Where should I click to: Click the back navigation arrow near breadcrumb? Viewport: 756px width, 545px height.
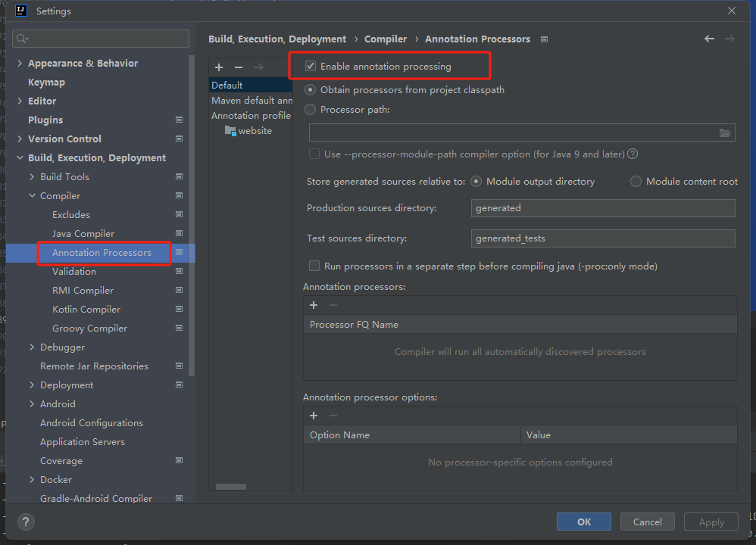[x=709, y=39]
